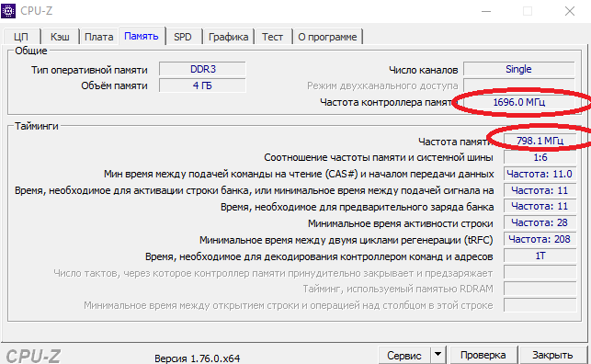
Task: Click the empty RDRAM timing field
Action: point(540,289)
